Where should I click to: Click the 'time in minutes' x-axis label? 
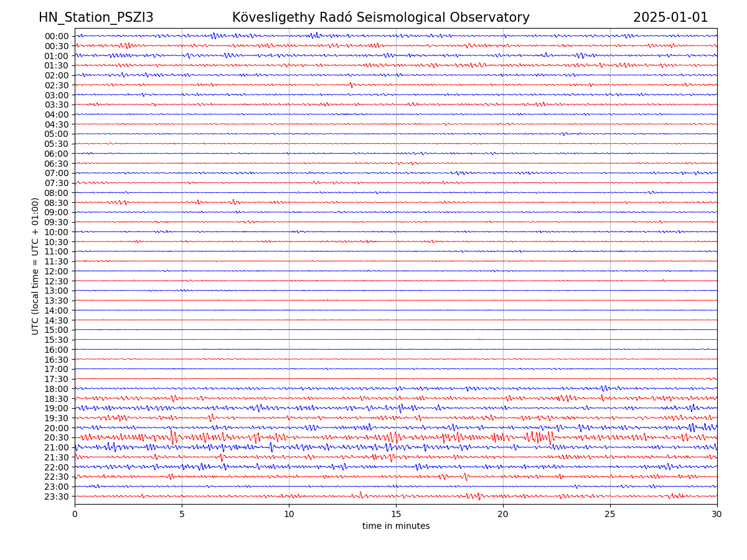pos(396,526)
